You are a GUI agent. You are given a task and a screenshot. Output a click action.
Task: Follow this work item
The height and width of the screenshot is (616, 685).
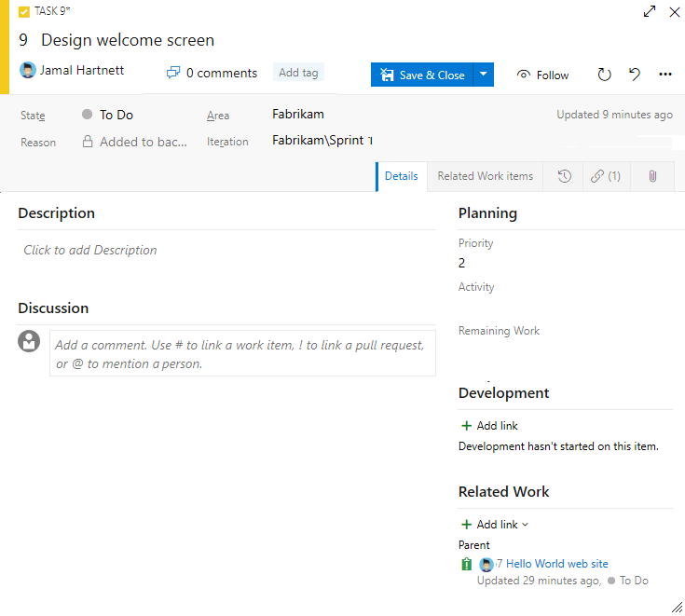pyautogui.click(x=542, y=75)
